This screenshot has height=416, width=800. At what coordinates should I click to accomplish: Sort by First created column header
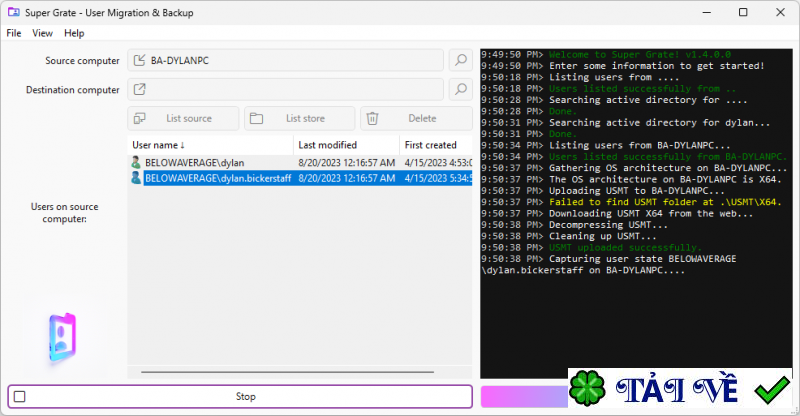(436, 145)
